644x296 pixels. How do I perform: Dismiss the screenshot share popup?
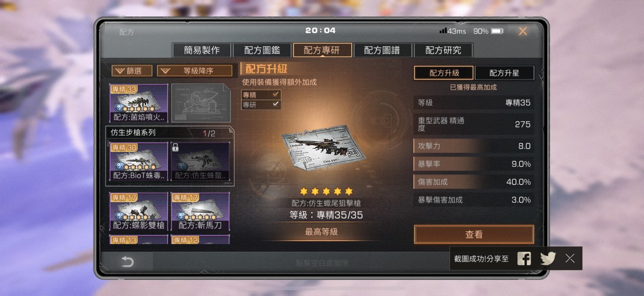point(570,258)
